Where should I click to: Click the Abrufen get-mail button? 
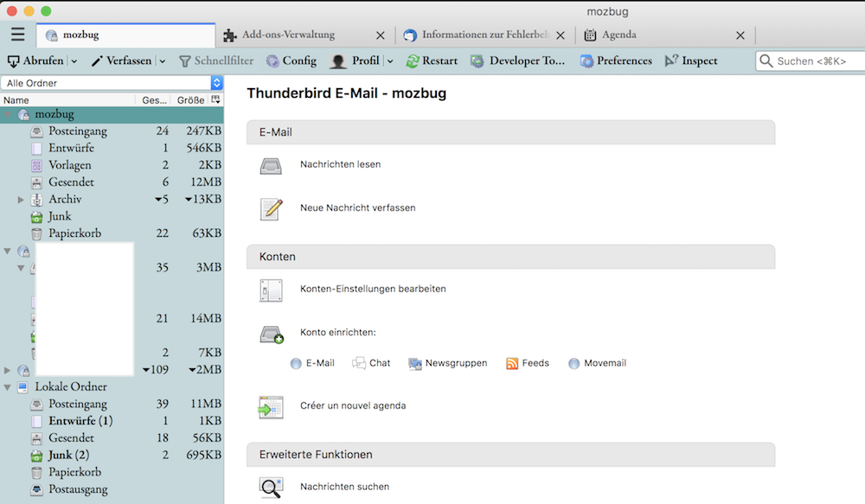(35, 61)
